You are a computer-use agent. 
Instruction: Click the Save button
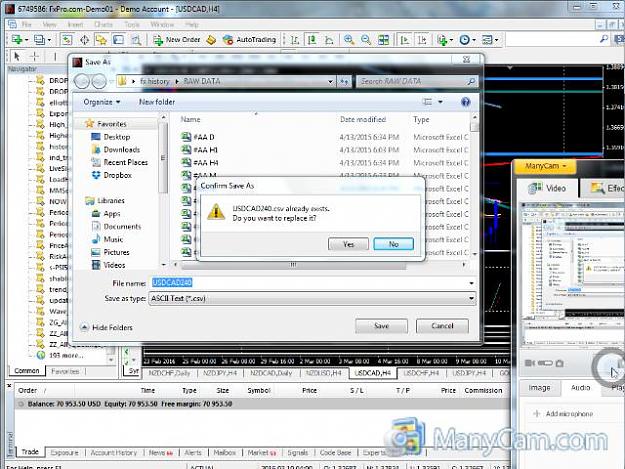click(381, 326)
